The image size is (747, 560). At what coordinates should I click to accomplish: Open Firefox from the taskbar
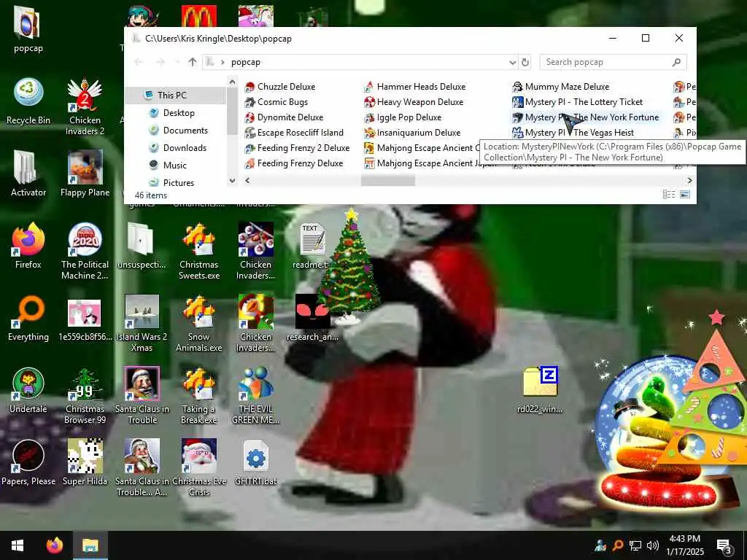pyautogui.click(x=54, y=545)
